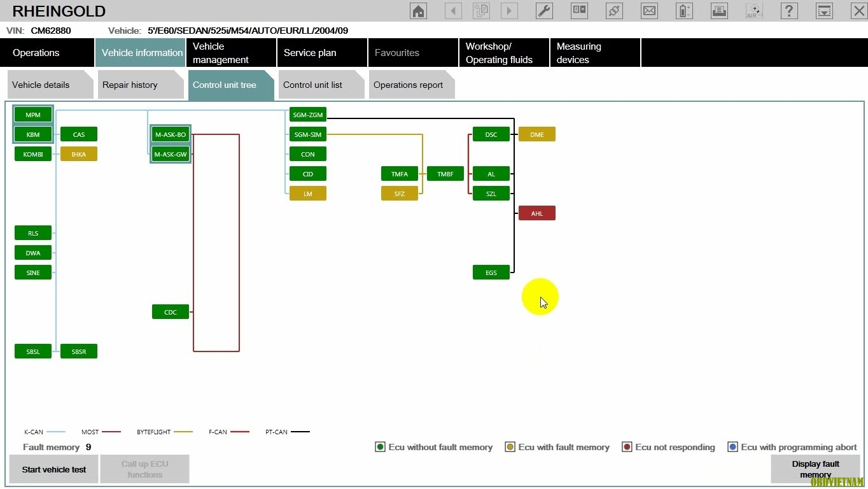Click the Ecu without fault memory legend marker
Viewport: 868px width, 489px height.
[x=380, y=447]
